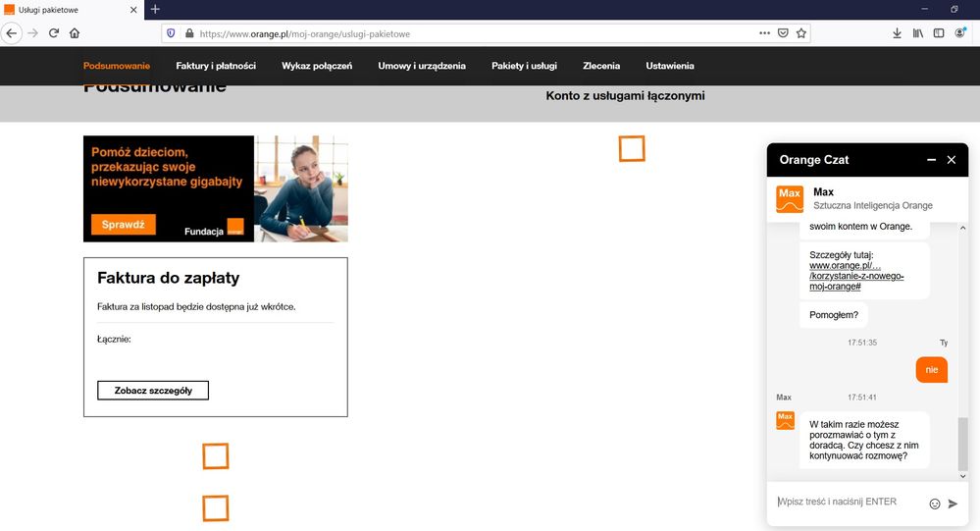Image resolution: width=980 pixels, height=531 pixels.
Task: Toggle the browser sidebar icon
Action: point(939,33)
